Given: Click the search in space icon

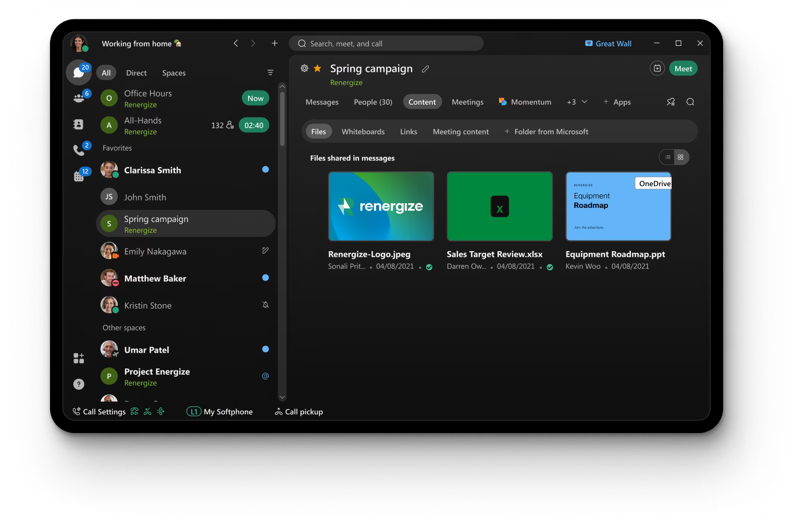Looking at the screenshot, I should [690, 102].
